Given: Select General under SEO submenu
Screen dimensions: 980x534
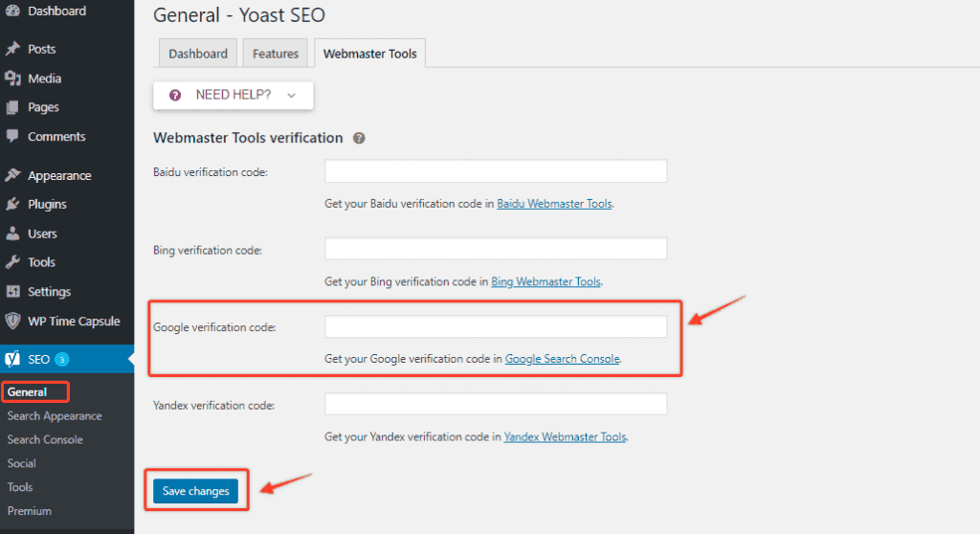Looking at the screenshot, I should point(28,392).
